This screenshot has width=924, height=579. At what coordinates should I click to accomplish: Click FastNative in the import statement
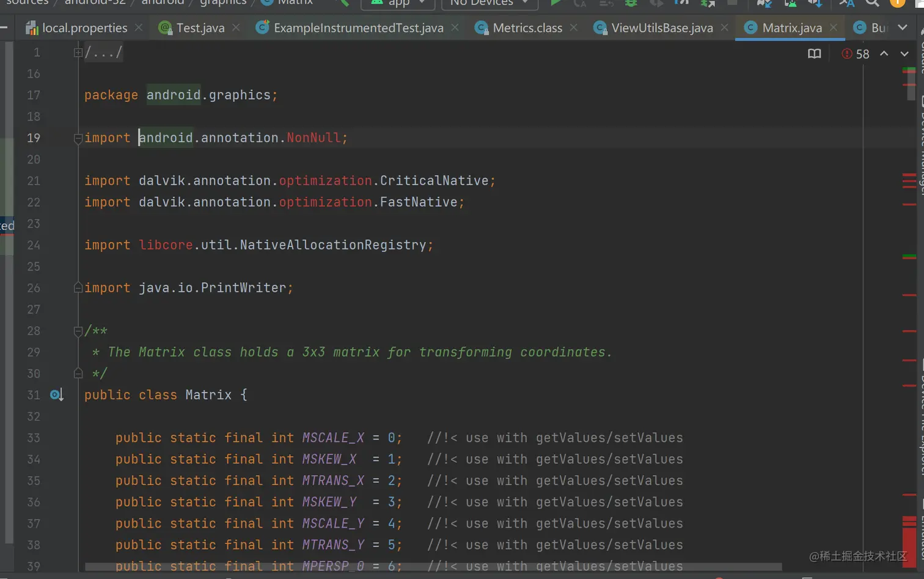419,202
